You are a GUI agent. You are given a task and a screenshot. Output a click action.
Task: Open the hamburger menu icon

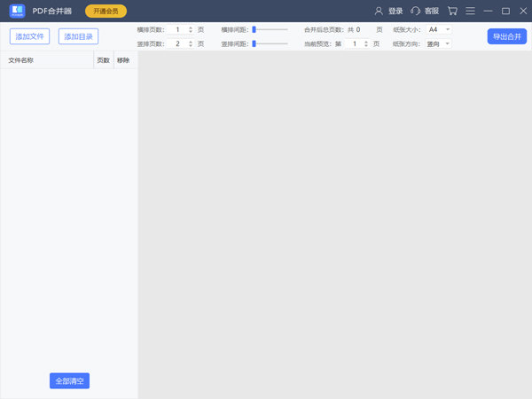tap(470, 12)
